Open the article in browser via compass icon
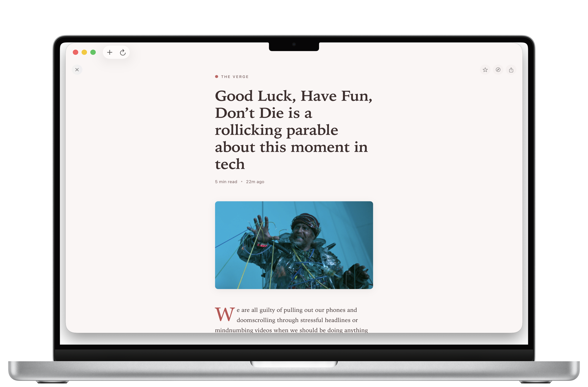588x387 pixels. click(x=498, y=70)
